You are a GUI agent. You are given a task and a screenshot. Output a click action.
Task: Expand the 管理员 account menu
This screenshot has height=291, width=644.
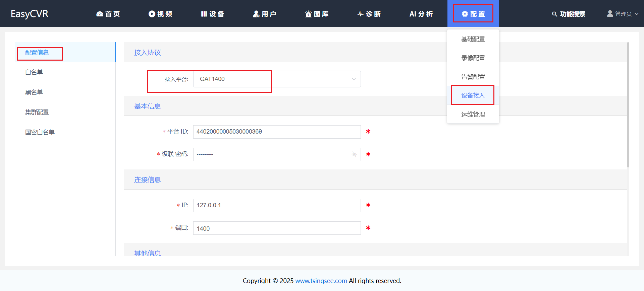tap(623, 14)
